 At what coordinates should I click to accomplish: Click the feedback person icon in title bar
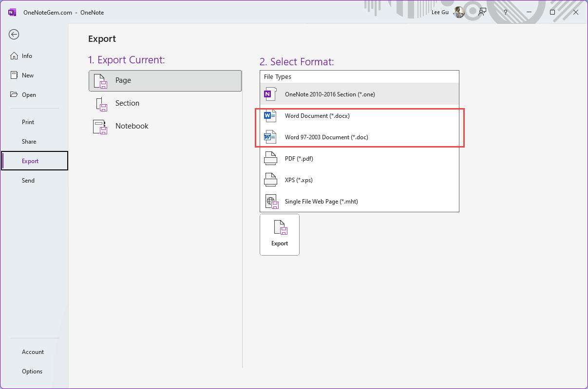(x=482, y=12)
